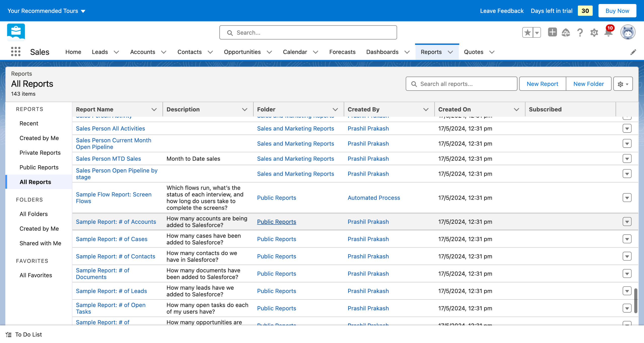Expand the Contacts tab chevron menu
This screenshot has width=644, height=343.
210,52
